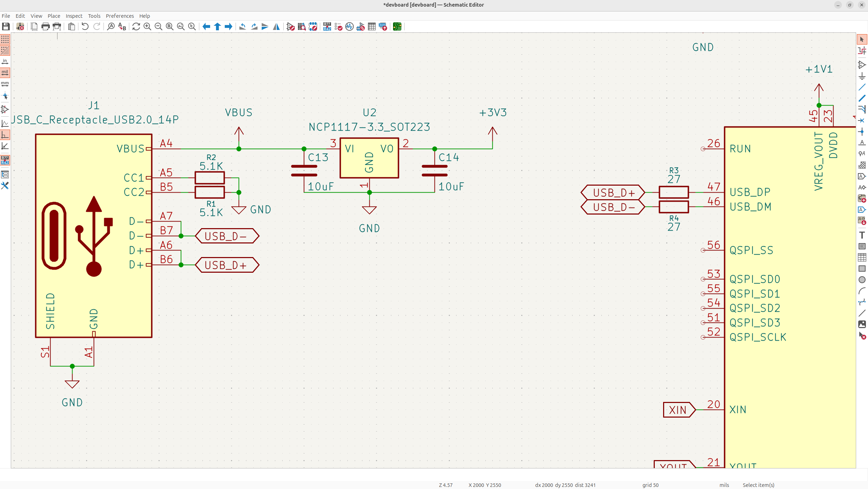Switch units to millimeters
The image size is (868, 489).
[x=5, y=84]
